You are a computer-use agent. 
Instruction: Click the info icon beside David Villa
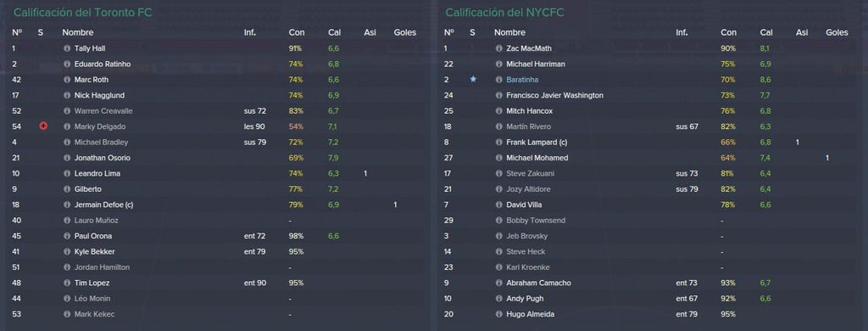[x=498, y=205]
